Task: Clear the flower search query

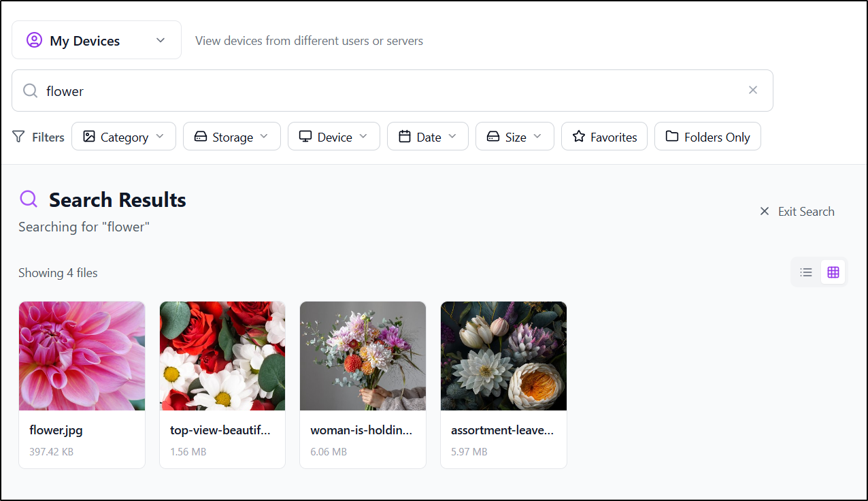Action: tap(753, 90)
